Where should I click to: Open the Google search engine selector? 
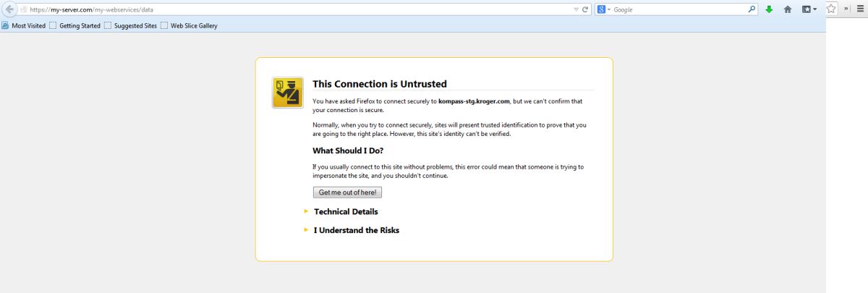[604, 10]
